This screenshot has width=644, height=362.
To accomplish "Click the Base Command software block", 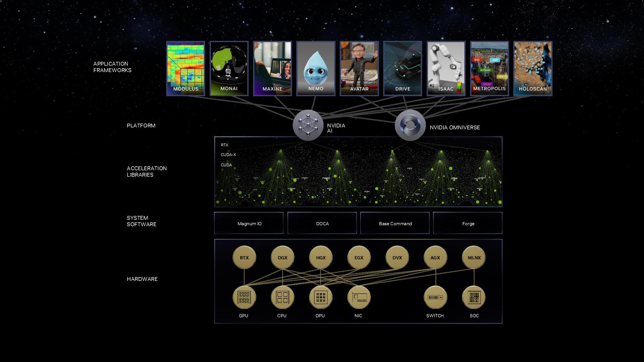I will [395, 224].
